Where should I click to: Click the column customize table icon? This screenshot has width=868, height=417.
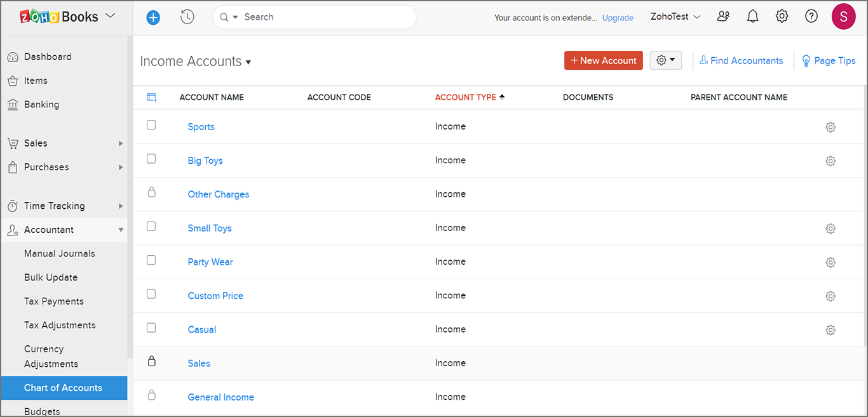coord(151,97)
